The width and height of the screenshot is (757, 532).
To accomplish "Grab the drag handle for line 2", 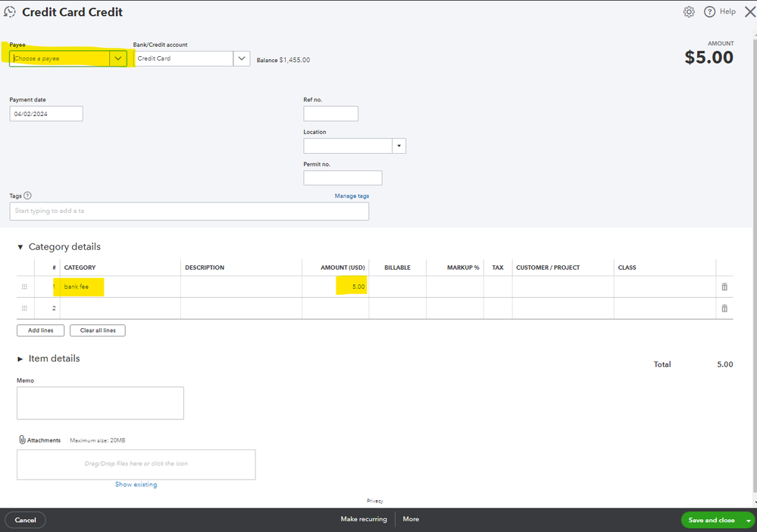I will point(24,308).
